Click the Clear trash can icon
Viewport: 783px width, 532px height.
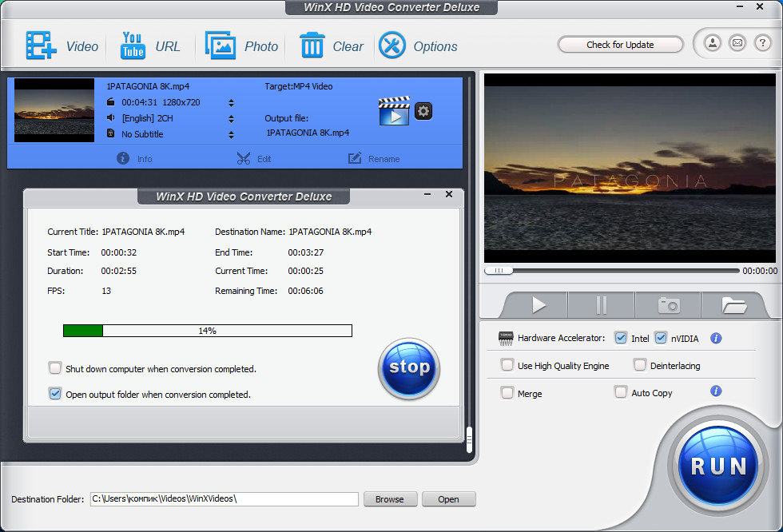(312, 45)
